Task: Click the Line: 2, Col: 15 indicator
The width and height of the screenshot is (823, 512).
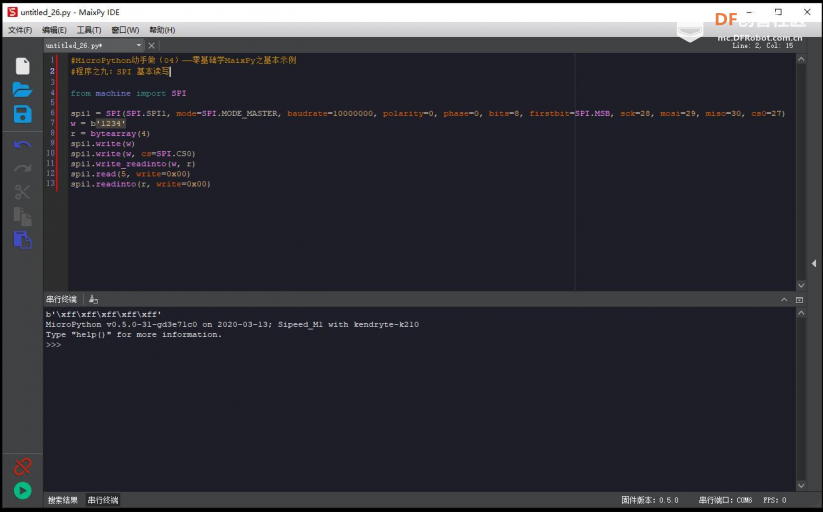Action: (763, 46)
